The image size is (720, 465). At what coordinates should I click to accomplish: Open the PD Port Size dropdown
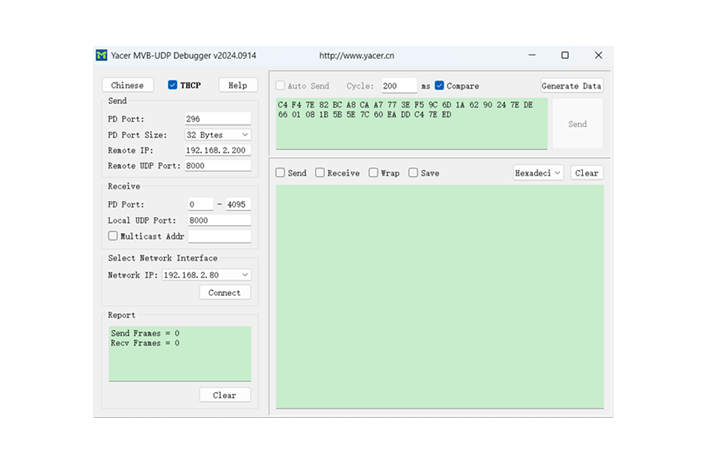[218, 134]
